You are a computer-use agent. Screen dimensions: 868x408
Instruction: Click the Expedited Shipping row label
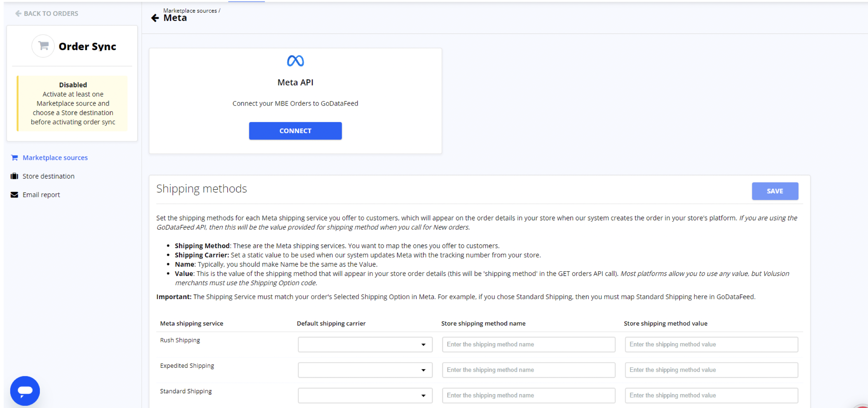[x=187, y=366]
